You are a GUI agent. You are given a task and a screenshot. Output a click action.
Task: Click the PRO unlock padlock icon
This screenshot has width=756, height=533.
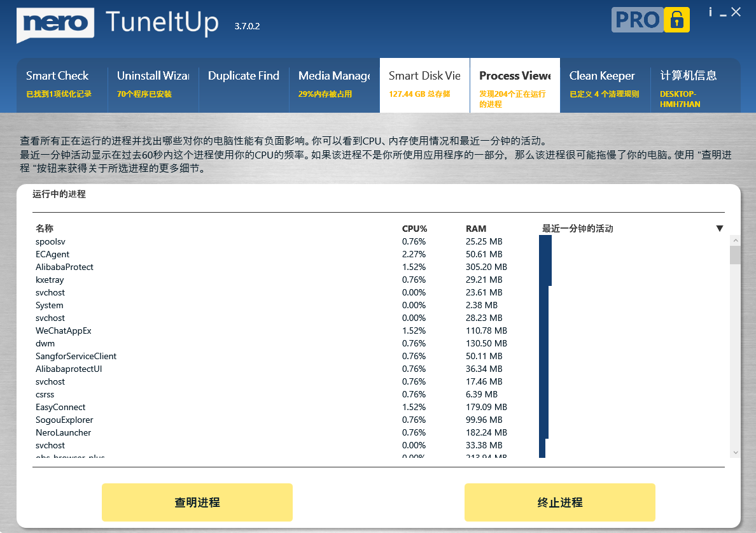[676, 20]
